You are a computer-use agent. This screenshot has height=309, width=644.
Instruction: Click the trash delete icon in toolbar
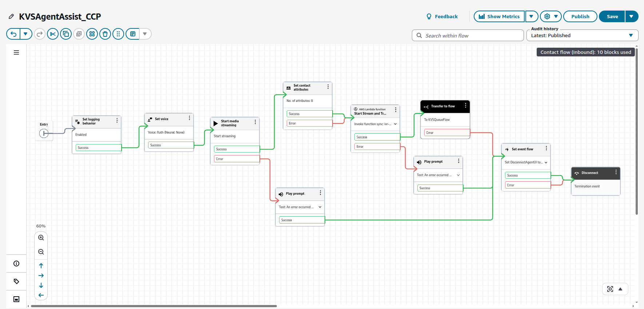[105, 34]
